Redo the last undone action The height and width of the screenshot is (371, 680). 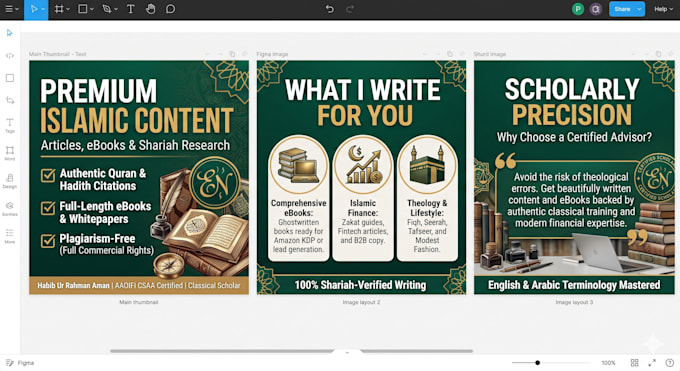point(350,9)
